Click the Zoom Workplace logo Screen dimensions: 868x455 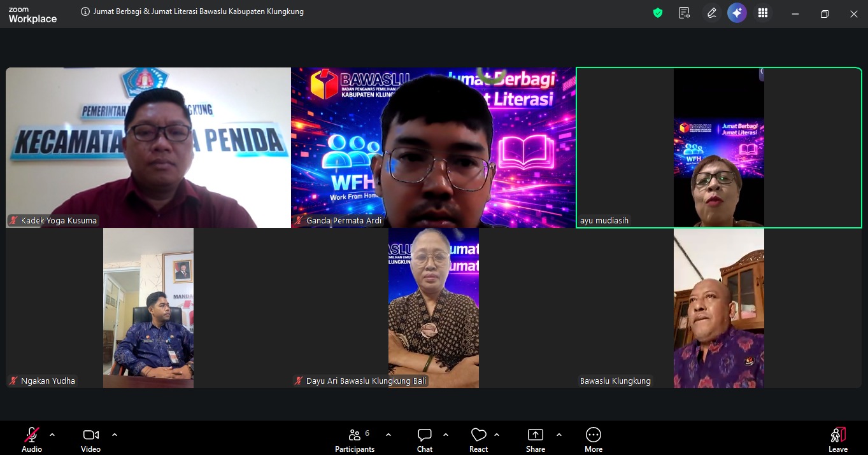tap(32, 16)
